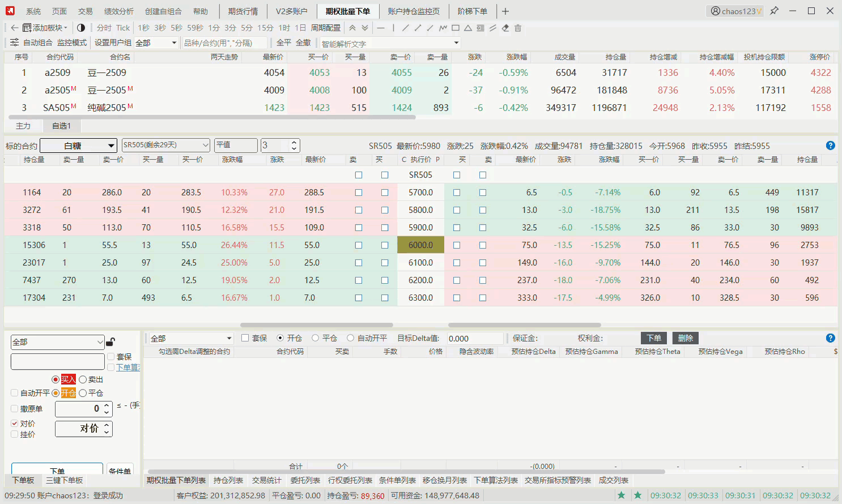Select the triangle drawing tool
The image size is (842, 504).
click(468, 28)
